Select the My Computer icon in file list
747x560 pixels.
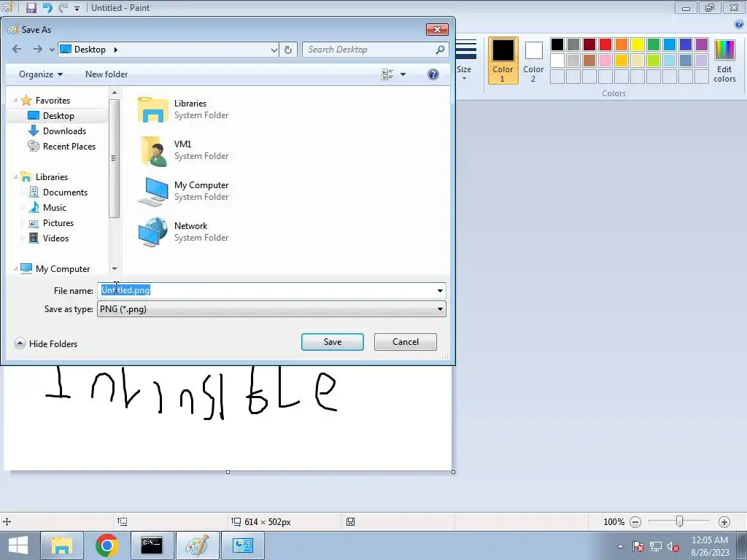tap(153, 191)
